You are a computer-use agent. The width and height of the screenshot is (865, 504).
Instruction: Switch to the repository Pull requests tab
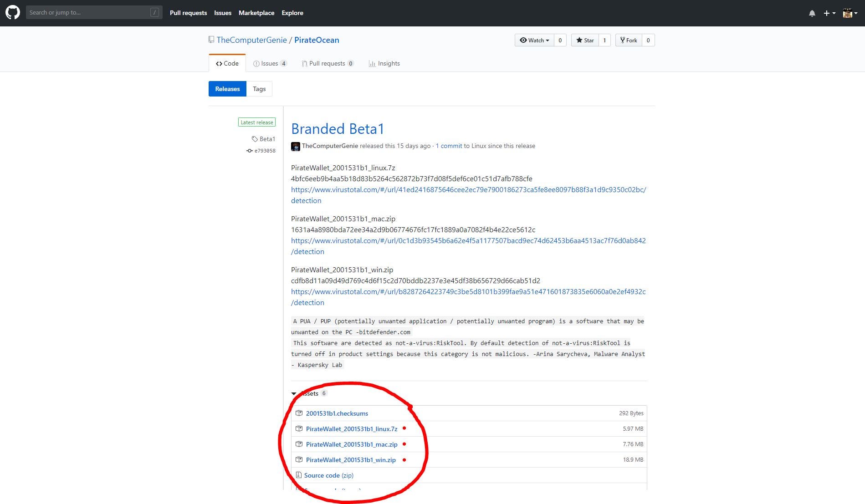coord(328,63)
